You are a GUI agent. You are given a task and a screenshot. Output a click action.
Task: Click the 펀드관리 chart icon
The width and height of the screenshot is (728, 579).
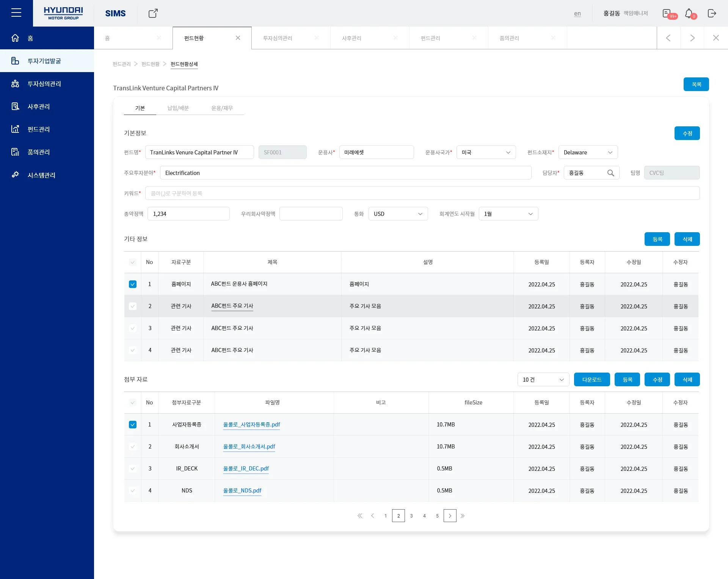tap(15, 129)
